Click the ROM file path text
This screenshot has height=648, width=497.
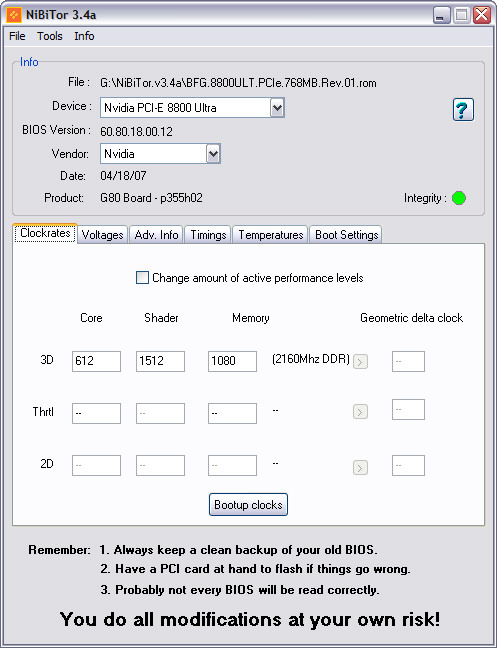238,83
